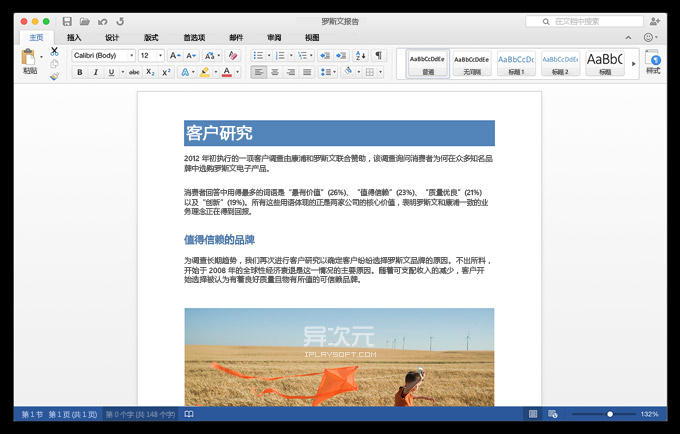Click the Multilevel list icon
This screenshot has width=680, height=434.
[x=302, y=55]
